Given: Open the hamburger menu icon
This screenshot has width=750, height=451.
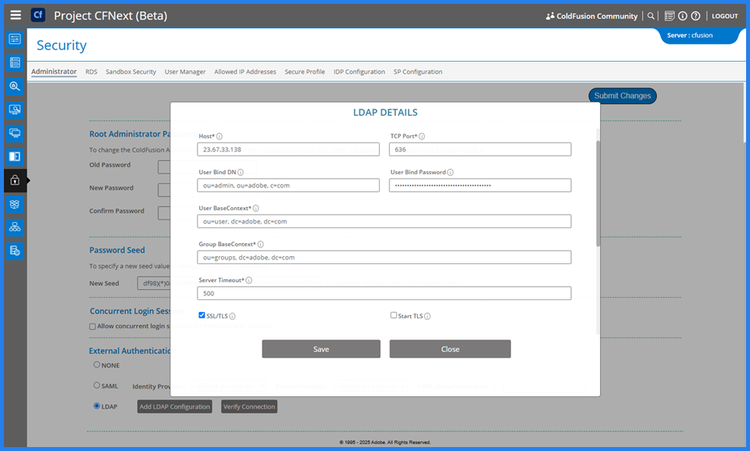Looking at the screenshot, I should point(15,15).
